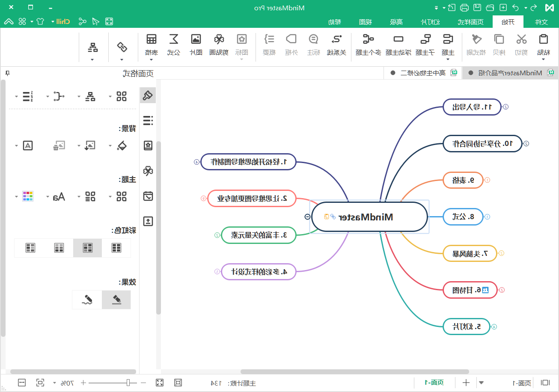Select the straight-line effect option under 效果

coord(116,300)
